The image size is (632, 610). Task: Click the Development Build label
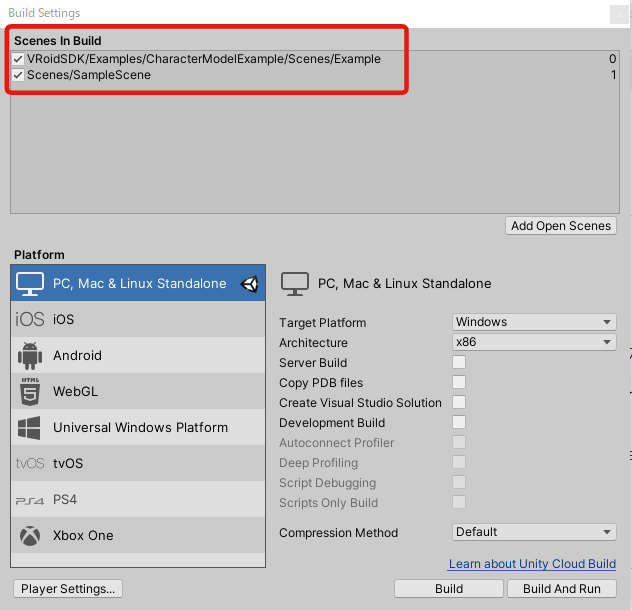point(332,423)
